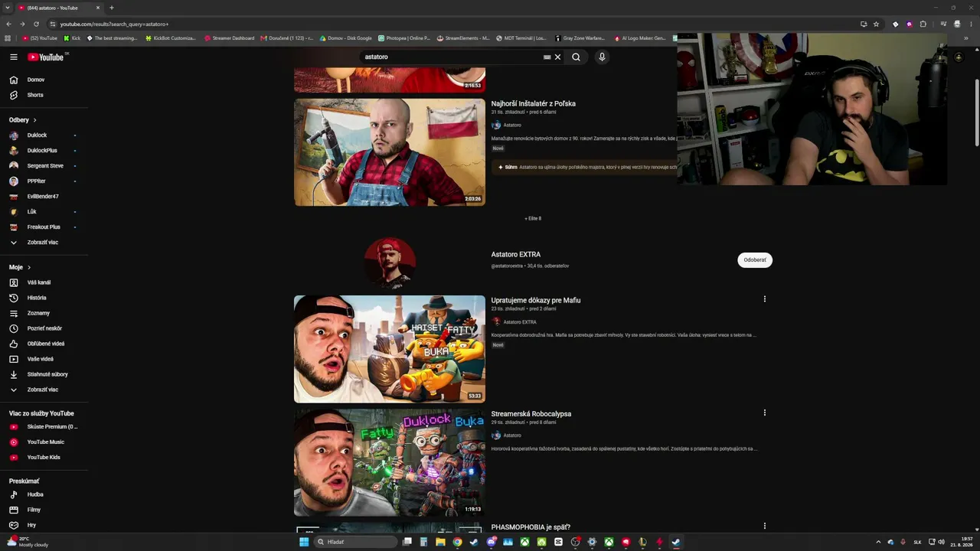Open options menu for Streamerská Robocalypsa
This screenshot has width=980, height=551.
click(764, 412)
